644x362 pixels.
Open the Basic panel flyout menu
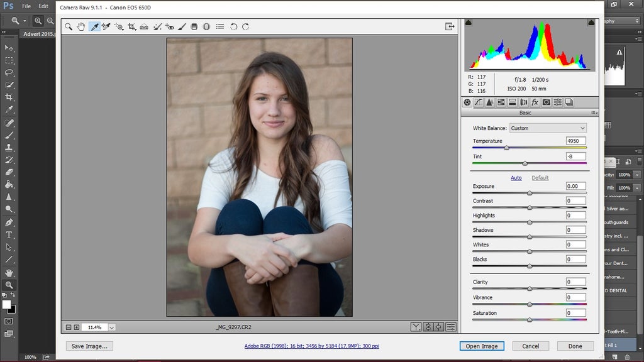click(x=594, y=112)
